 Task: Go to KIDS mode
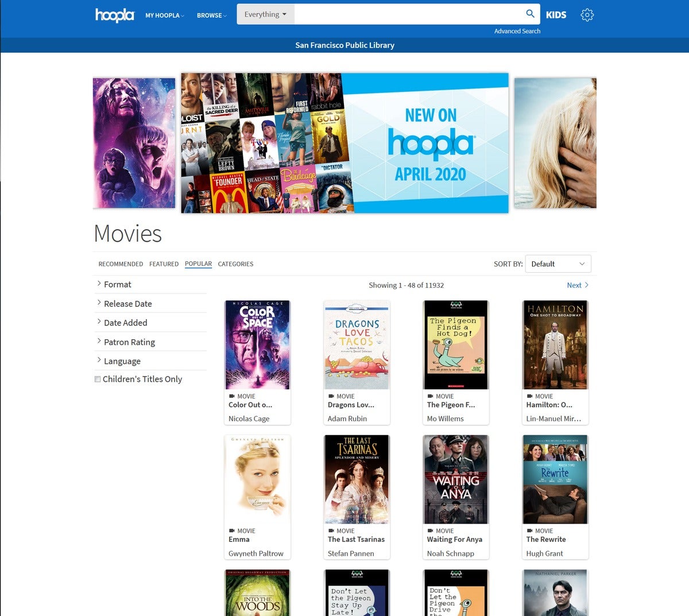tap(556, 15)
